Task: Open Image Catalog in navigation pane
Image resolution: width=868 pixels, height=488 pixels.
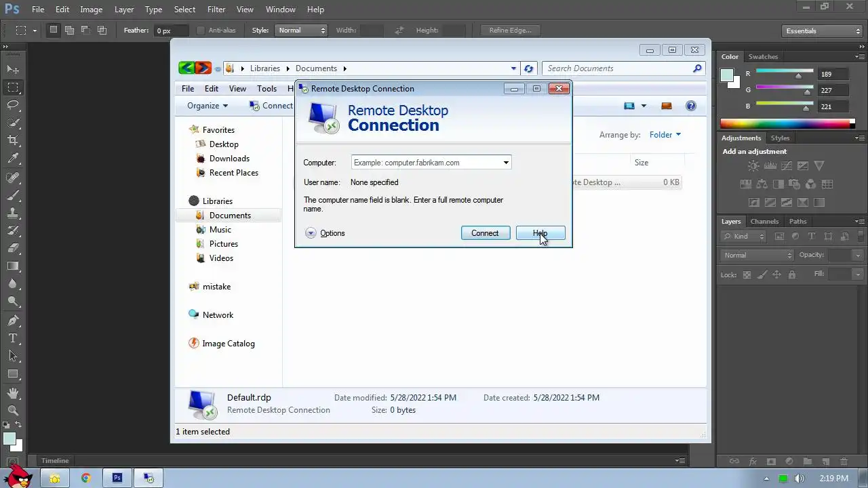Action: pyautogui.click(x=229, y=344)
